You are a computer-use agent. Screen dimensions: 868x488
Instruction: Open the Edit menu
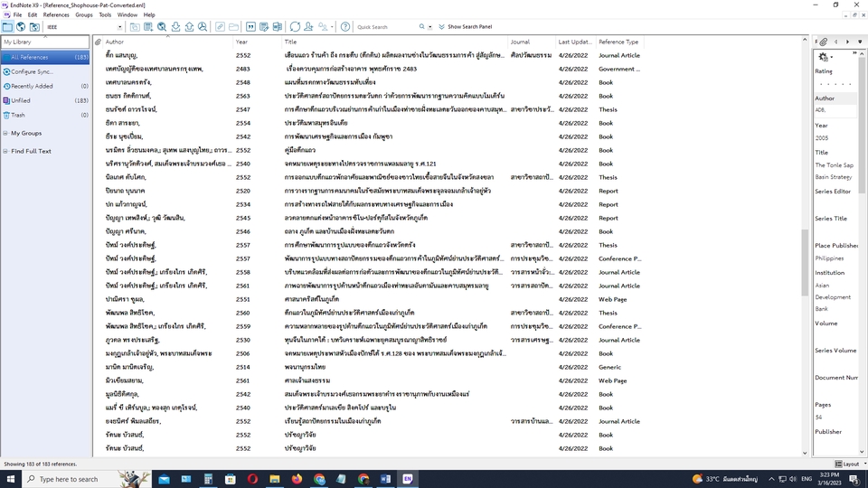tap(33, 15)
